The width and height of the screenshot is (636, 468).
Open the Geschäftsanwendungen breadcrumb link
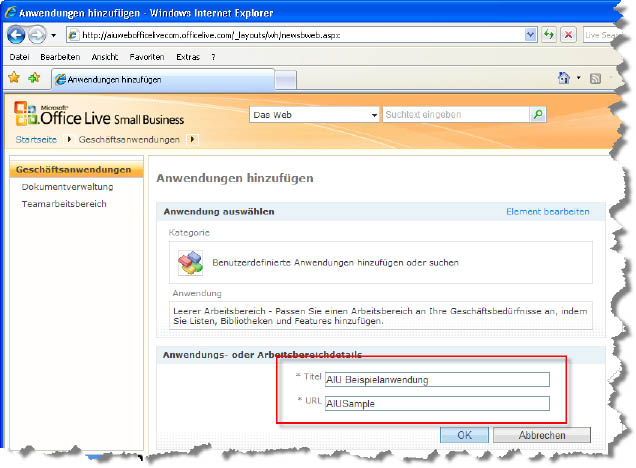tap(129, 140)
